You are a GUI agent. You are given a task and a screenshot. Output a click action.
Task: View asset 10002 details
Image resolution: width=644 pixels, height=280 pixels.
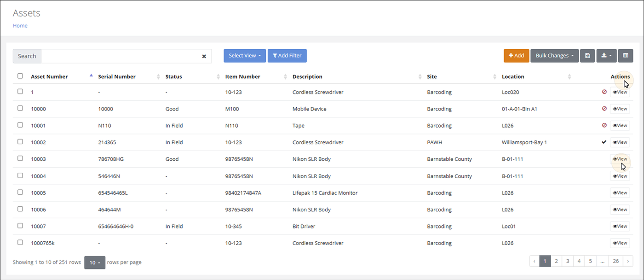(620, 142)
